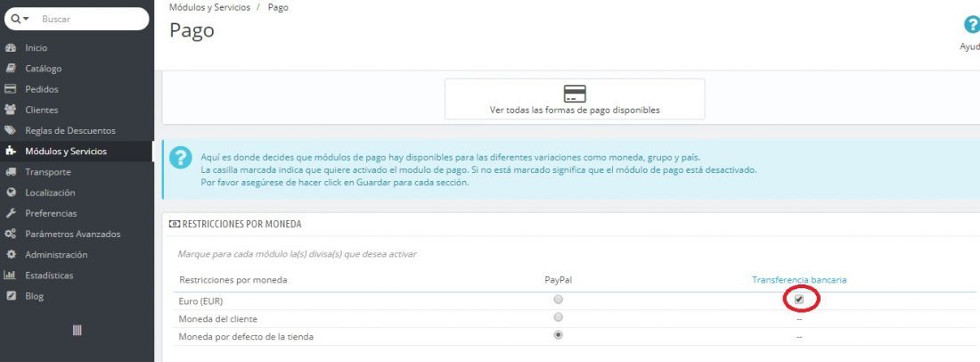The height and width of the screenshot is (362, 980).
Task: Open Transporte menu item
Action: pyautogui.click(x=48, y=172)
